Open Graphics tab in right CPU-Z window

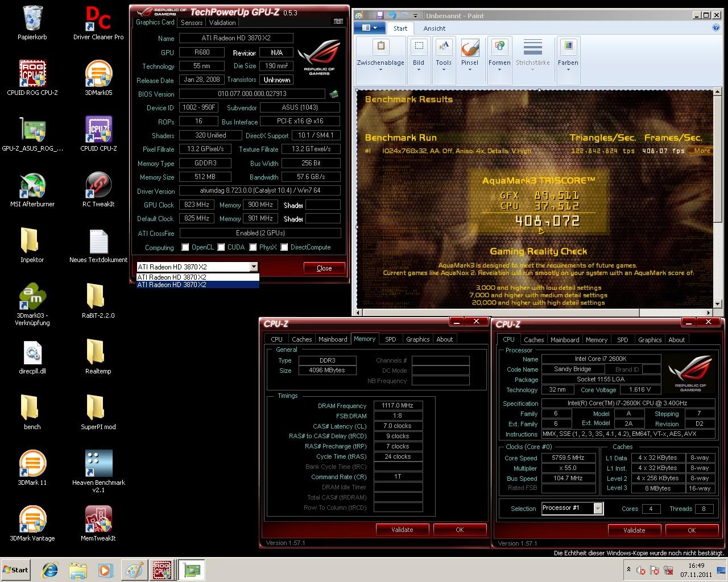650,340
